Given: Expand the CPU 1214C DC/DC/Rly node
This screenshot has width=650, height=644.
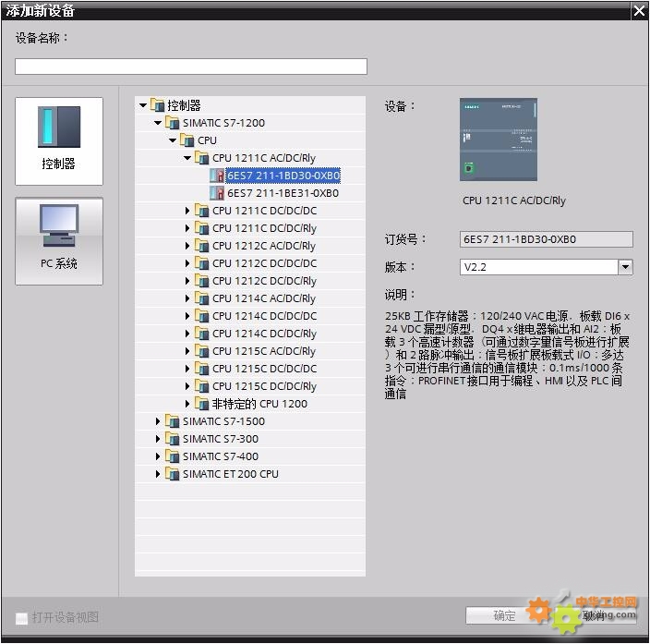Looking at the screenshot, I should tap(187, 334).
